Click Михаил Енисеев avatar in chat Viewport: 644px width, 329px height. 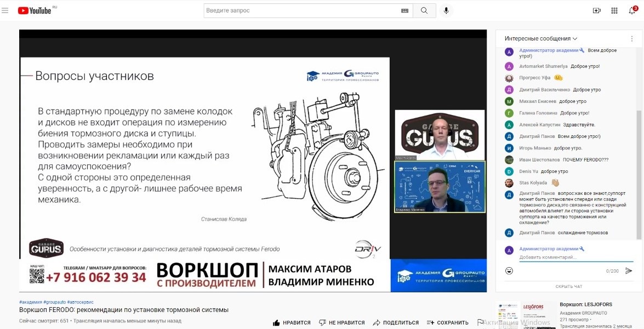[509, 101]
